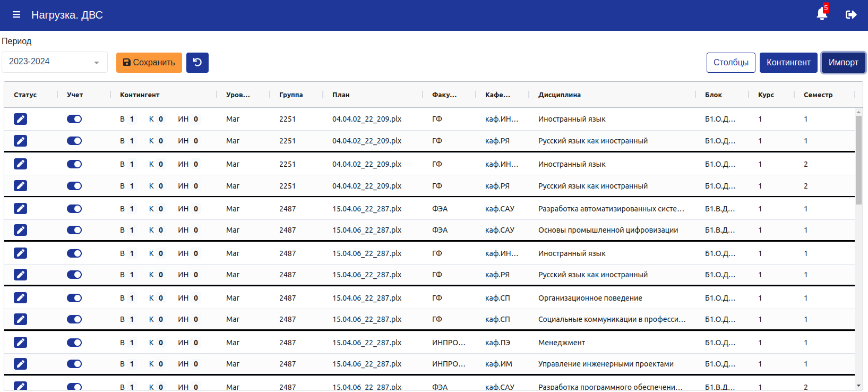This screenshot has height=392, width=868.
Task: Edit the Основы промышленной цифровизации row
Action: point(21,230)
